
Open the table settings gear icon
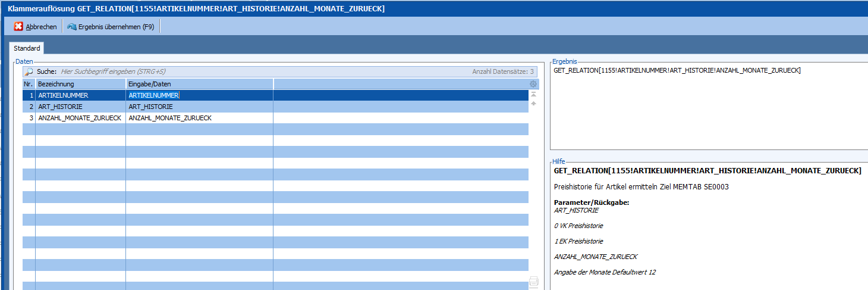click(x=533, y=84)
